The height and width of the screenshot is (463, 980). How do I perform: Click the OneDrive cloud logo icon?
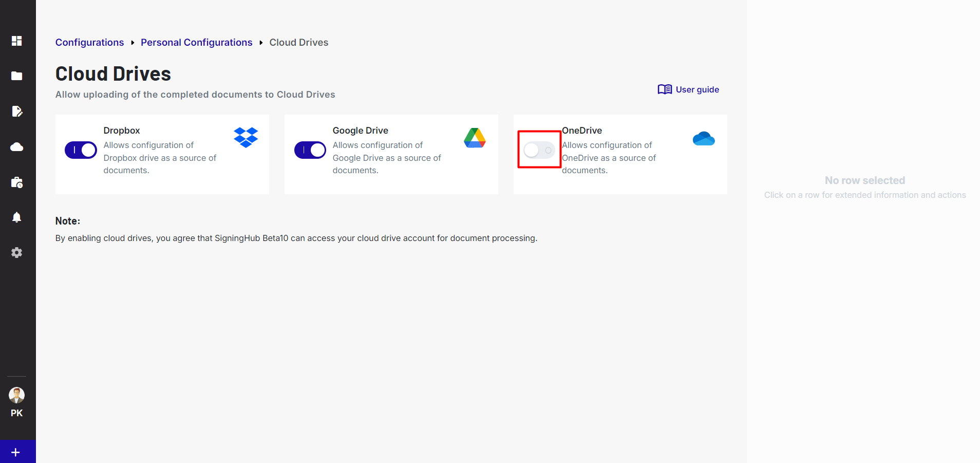point(704,139)
